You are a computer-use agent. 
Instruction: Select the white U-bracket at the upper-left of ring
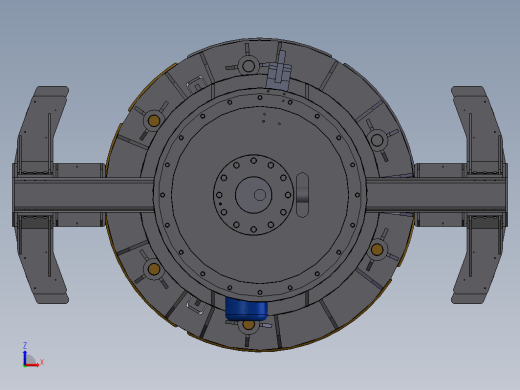coord(195,85)
